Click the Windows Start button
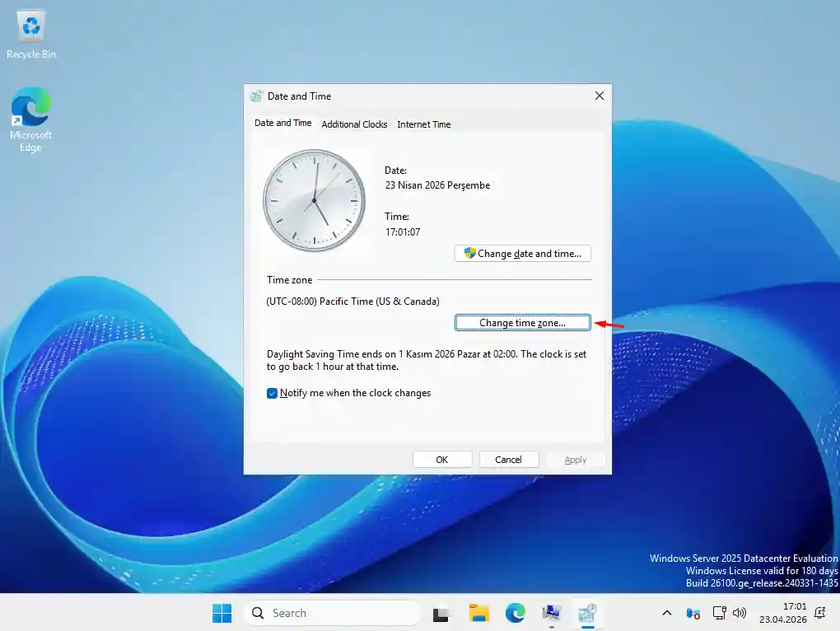The width and height of the screenshot is (840, 631). point(222,613)
